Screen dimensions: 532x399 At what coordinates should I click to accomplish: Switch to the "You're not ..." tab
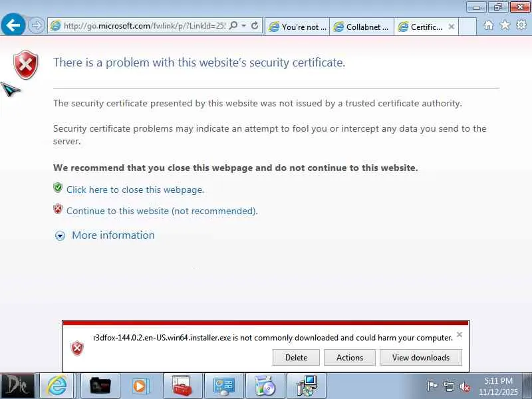(297, 27)
